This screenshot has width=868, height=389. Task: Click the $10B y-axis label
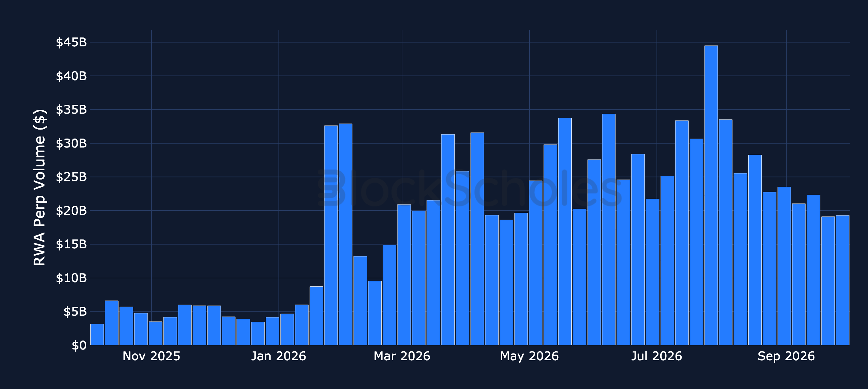click(x=71, y=278)
